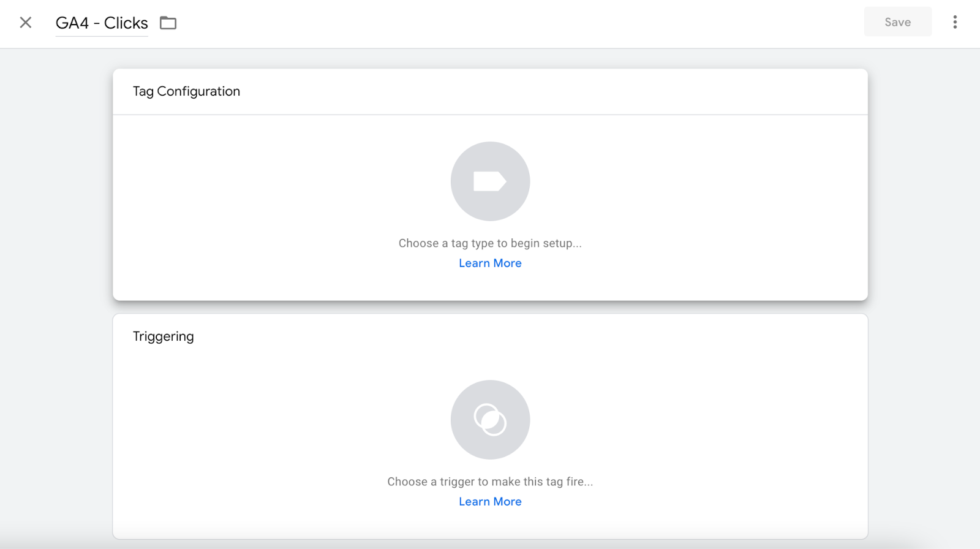Click the Save button
This screenshot has height=549, width=980.
click(x=897, y=22)
